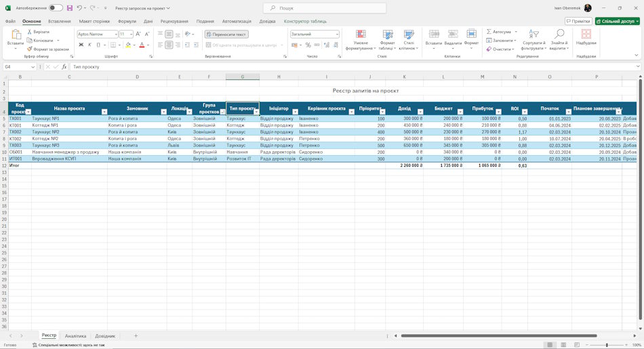Image resolution: width=644 pixels, height=349 pixels.
Task: Open Sort & Filter (Сортувати й фільтрувати)
Action: 534,40
